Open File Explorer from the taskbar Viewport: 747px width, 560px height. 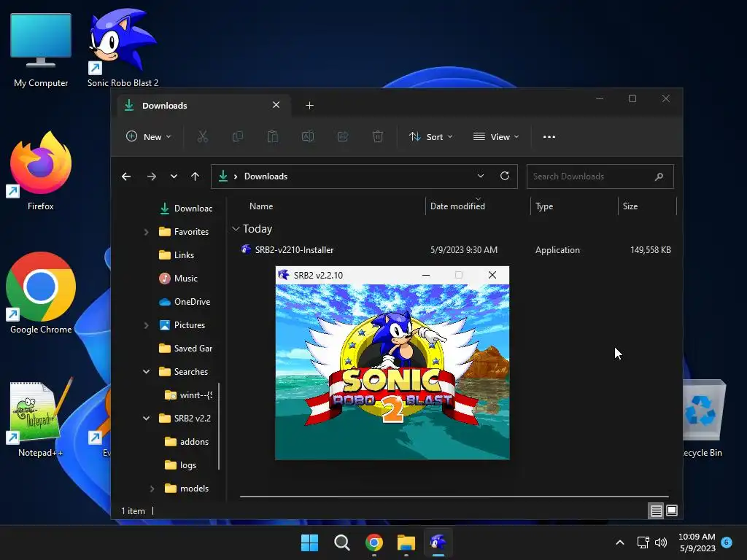406,542
